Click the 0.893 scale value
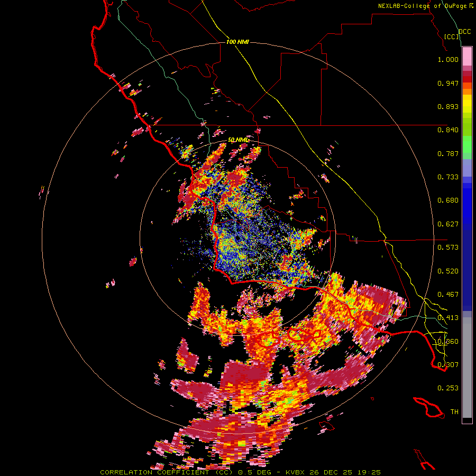476x476 pixels. [x=448, y=106]
